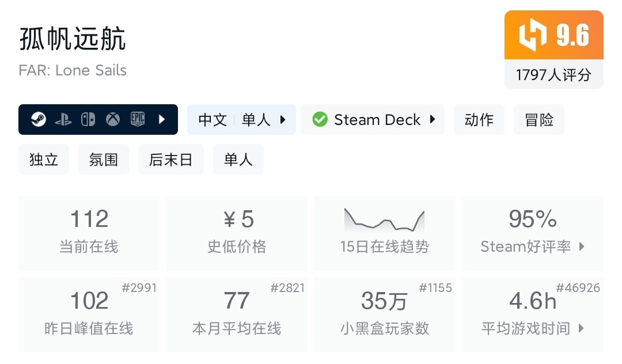Open the 1797人评分 rating count

click(x=553, y=75)
